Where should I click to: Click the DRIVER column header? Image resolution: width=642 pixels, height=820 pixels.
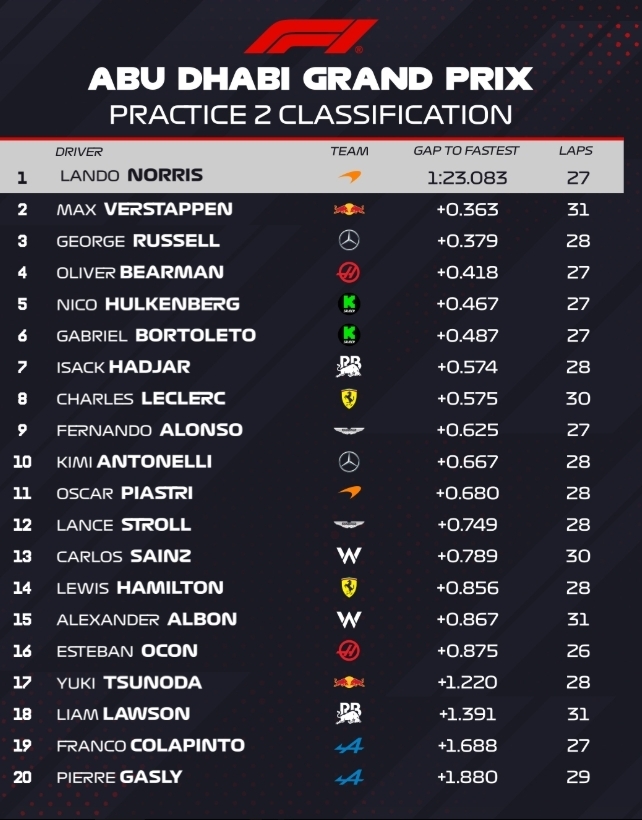tap(79, 151)
